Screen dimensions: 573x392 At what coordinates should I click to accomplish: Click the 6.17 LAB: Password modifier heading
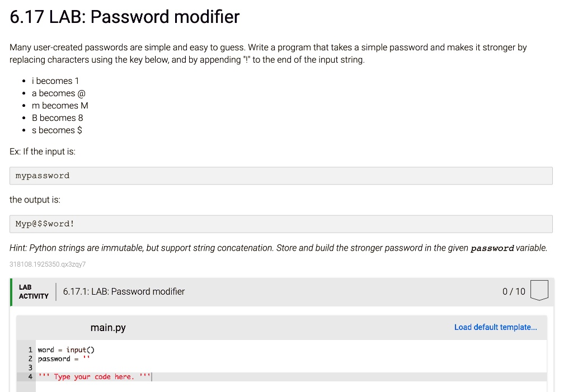pyautogui.click(x=125, y=17)
